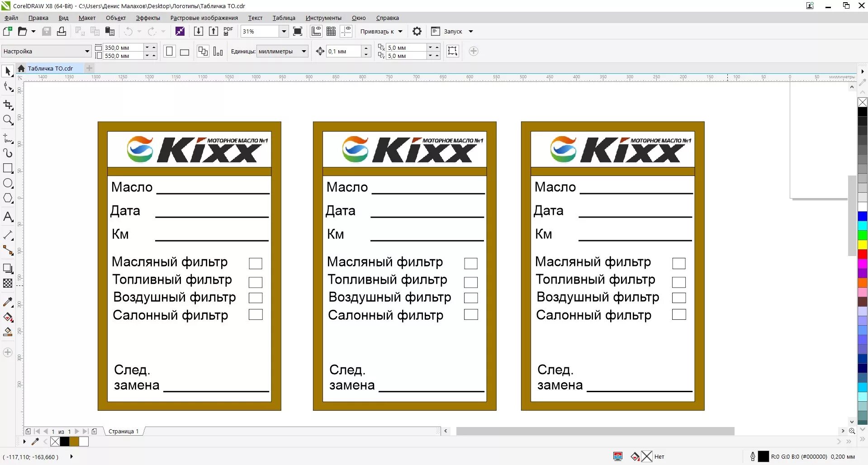Image resolution: width=868 pixels, height=465 pixels.
Task: Click Publish to PDF icon
Action: [228, 31]
